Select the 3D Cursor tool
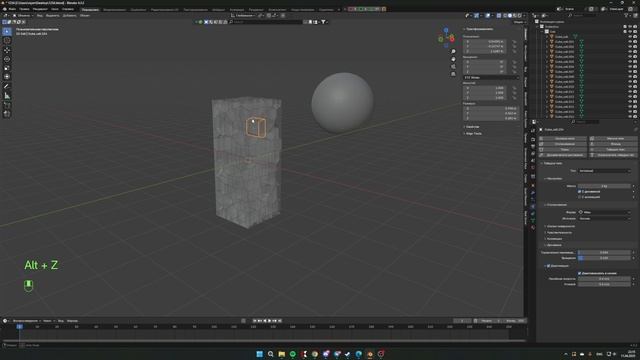 7,40
